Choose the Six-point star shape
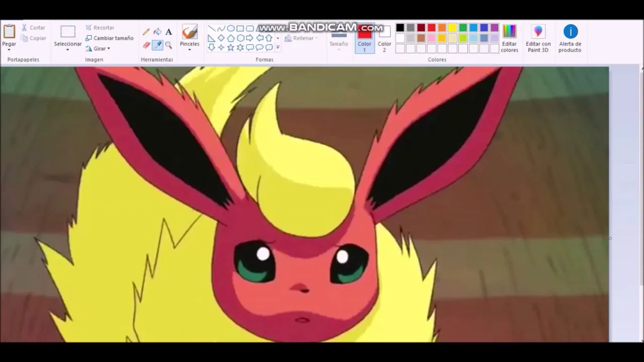Image resolution: width=644 pixels, height=362 pixels. pyautogui.click(x=240, y=47)
